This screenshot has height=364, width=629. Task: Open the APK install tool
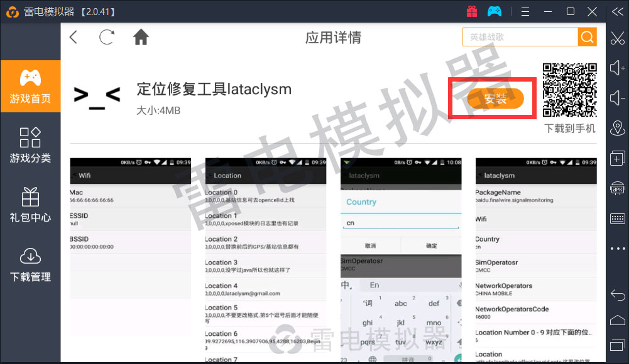tap(617, 188)
